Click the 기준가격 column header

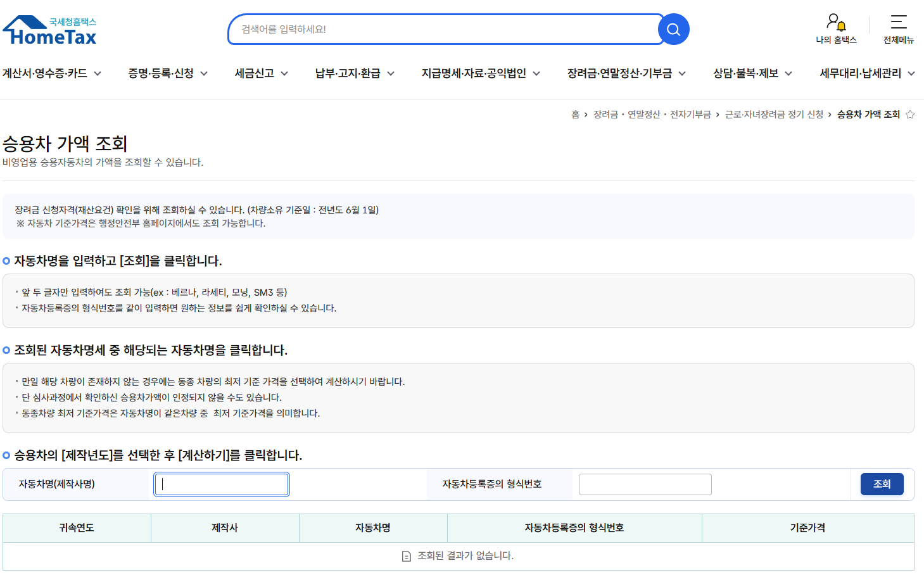(x=807, y=528)
